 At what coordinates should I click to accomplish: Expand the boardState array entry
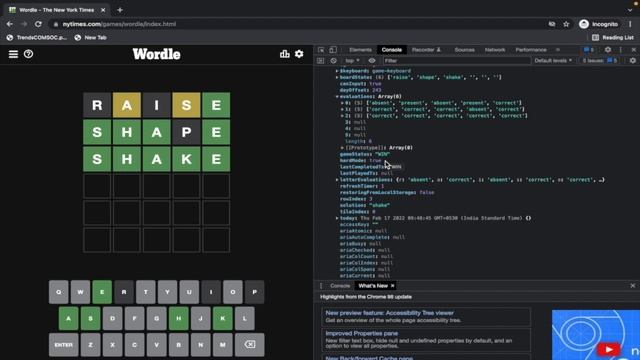click(337, 77)
